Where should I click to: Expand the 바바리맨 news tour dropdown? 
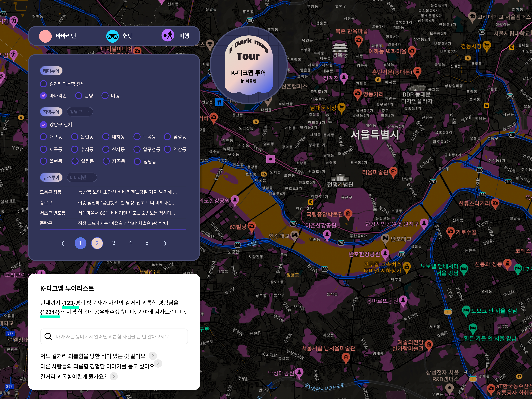[x=82, y=177]
